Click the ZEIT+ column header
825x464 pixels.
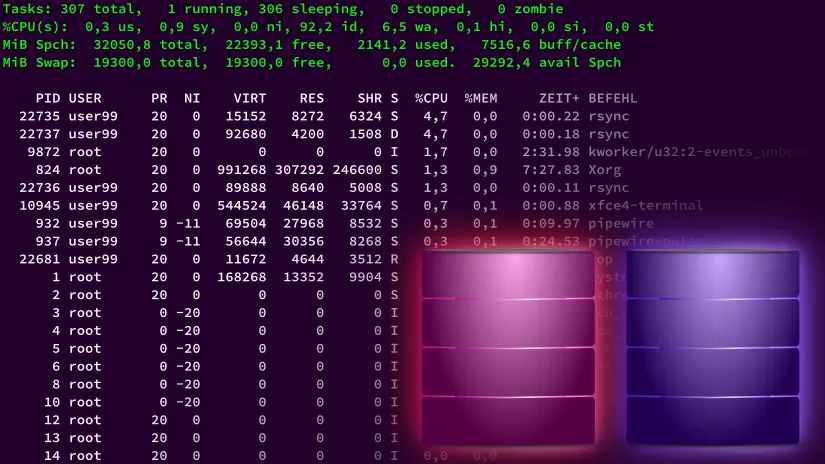[551, 99]
